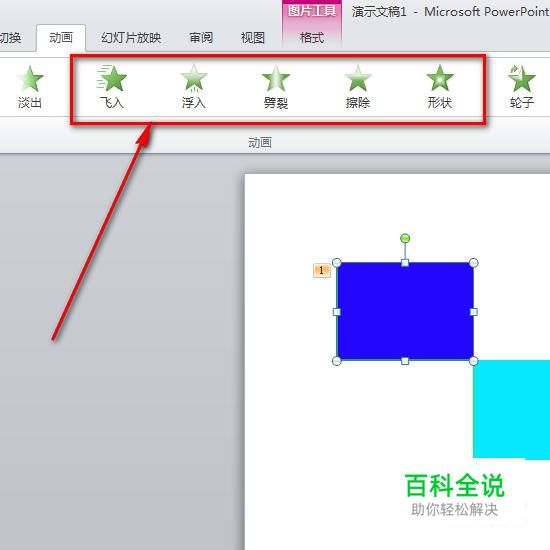
Task: Click the bottom-left corner resize handle
Action: 337,361
